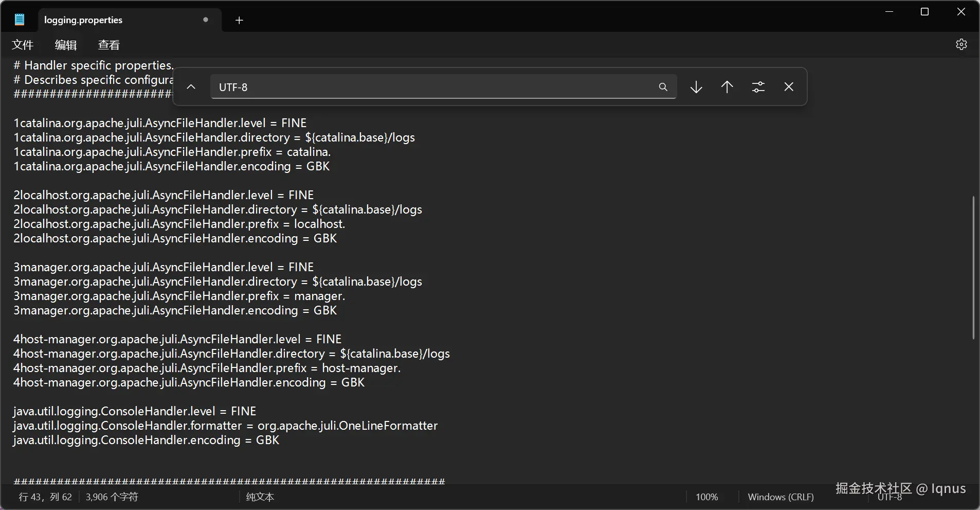Viewport: 980px width, 510px height.
Task: Add a new tab
Action: click(x=239, y=20)
